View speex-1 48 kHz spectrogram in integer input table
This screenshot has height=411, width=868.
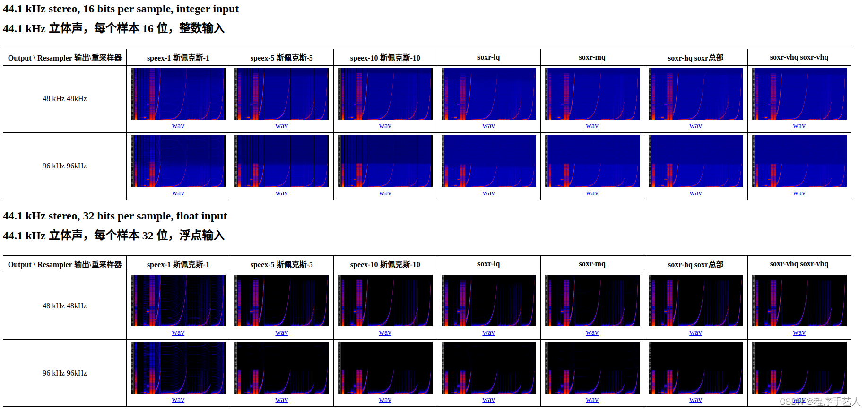pos(178,94)
